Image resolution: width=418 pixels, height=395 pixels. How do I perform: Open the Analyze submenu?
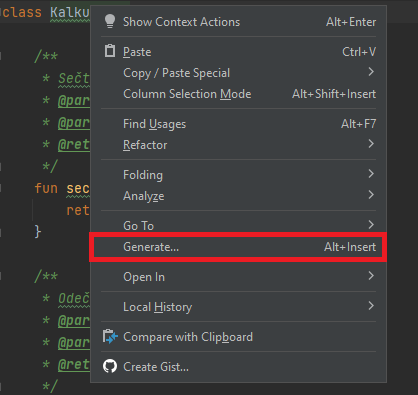(239, 196)
